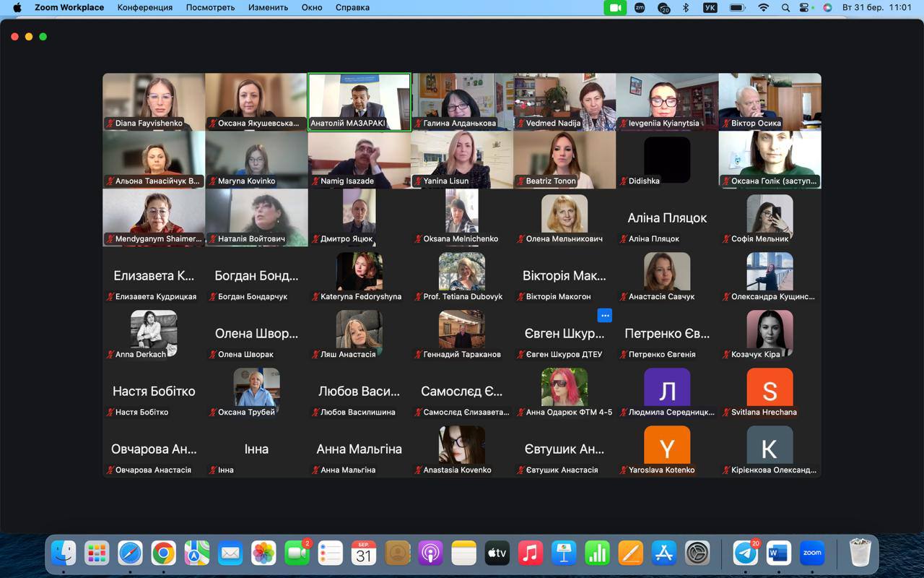
Task: Expand the Zoom Workplace application menu
Action: (x=69, y=8)
